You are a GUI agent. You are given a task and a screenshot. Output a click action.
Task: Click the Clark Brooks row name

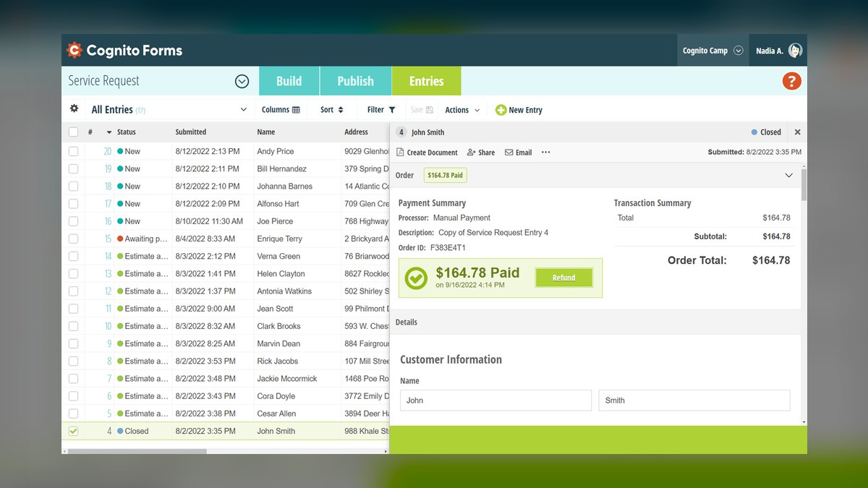pos(278,326)
